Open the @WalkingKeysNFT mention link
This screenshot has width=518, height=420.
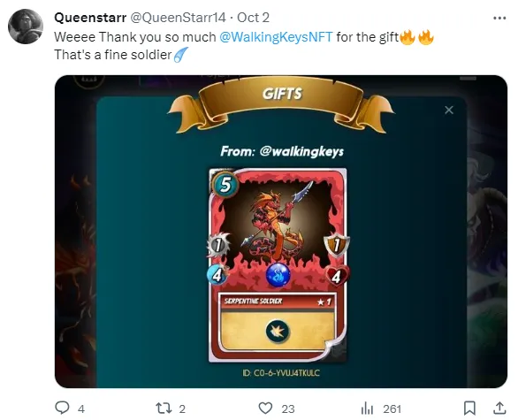click(276, 37)
